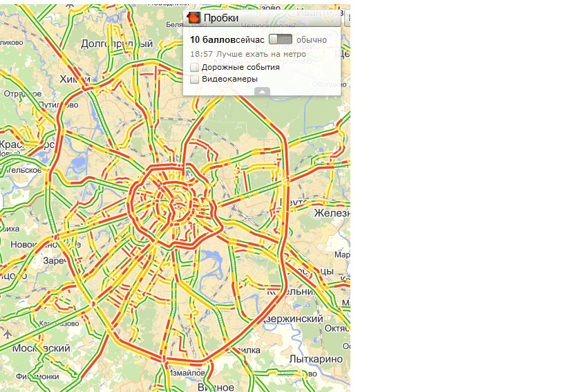Enable the Дорожные события checkbox

[x=195, y=68]
